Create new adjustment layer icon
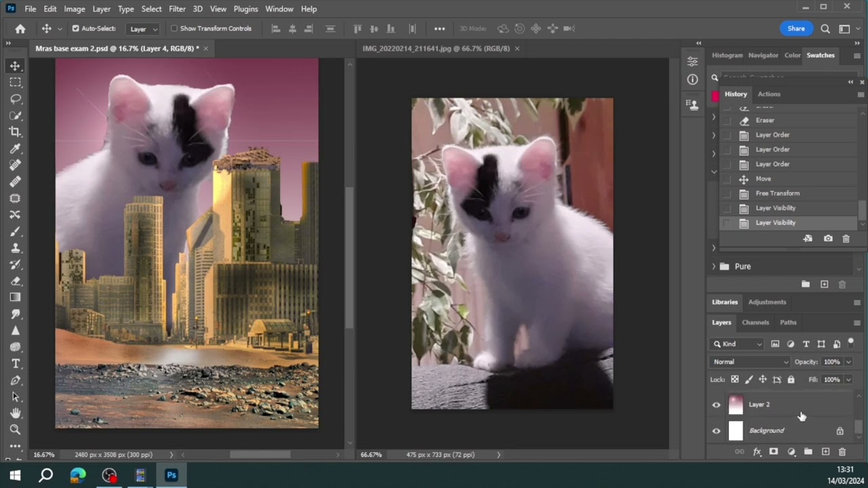The width and height of the screenshot is (868, 488). pos(791,451)
